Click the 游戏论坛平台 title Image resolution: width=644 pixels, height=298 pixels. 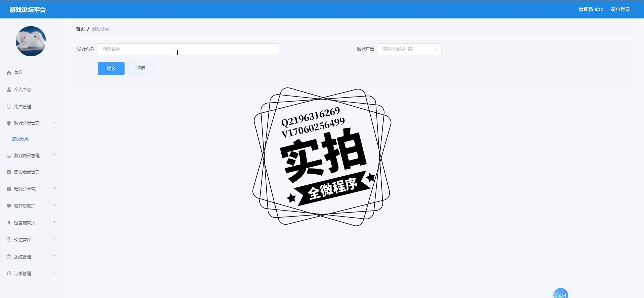point(28,10)
